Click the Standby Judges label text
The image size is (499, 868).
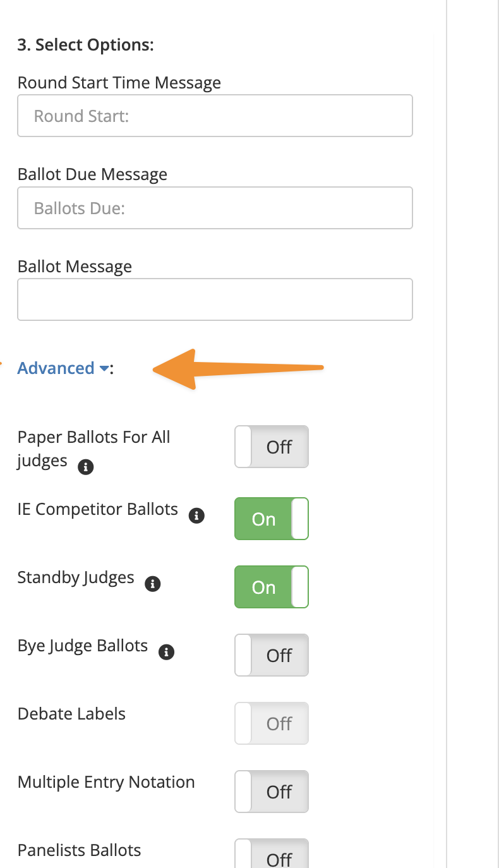(x=76, y=577)
